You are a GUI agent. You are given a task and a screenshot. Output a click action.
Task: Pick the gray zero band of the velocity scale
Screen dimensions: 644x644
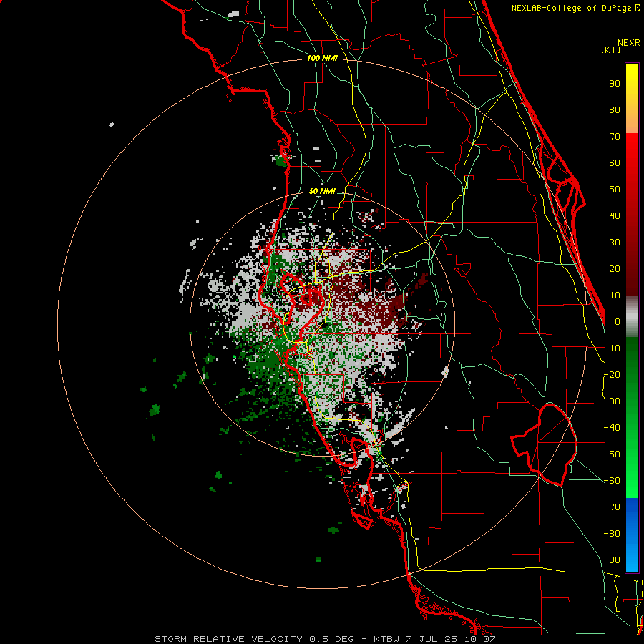[632, 317]
